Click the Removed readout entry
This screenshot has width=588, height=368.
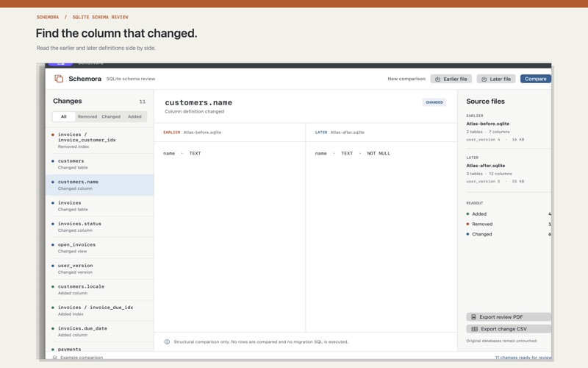509,224
